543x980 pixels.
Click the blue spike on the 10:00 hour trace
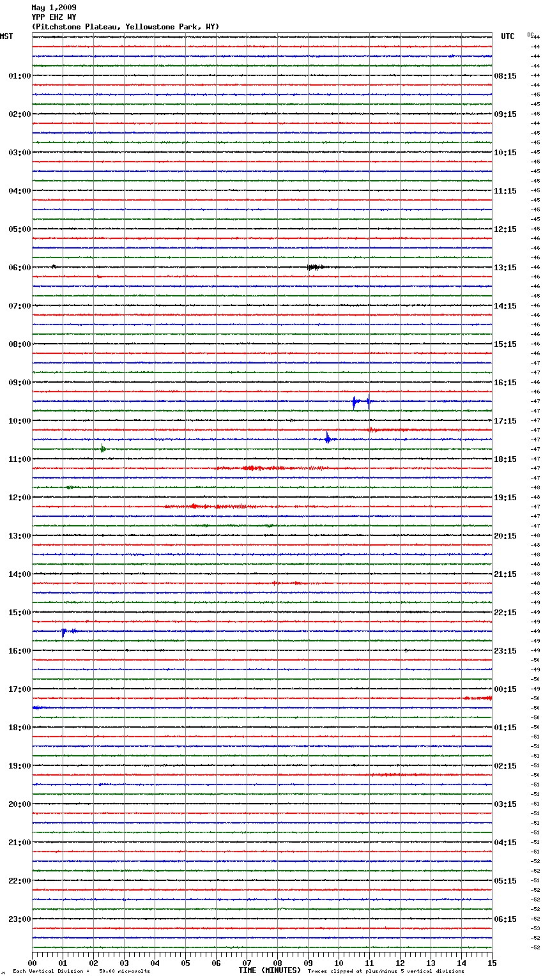[x=328, y=438]
